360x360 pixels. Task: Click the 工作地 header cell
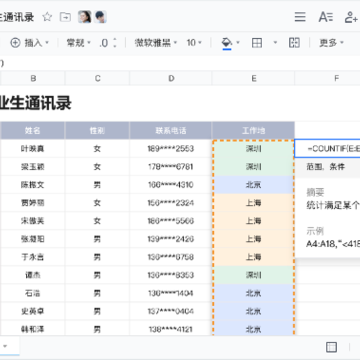point(253,130)
